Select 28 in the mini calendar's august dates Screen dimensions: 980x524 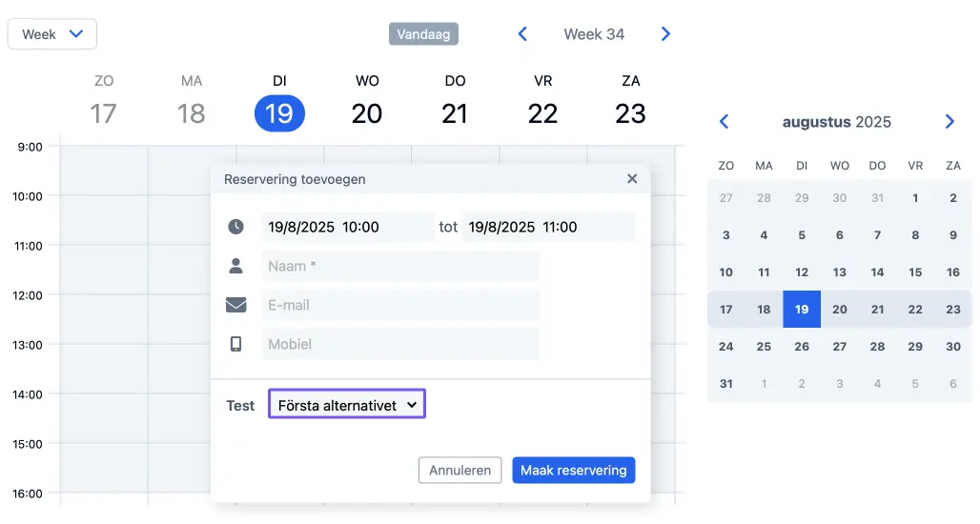click(877, 347)
